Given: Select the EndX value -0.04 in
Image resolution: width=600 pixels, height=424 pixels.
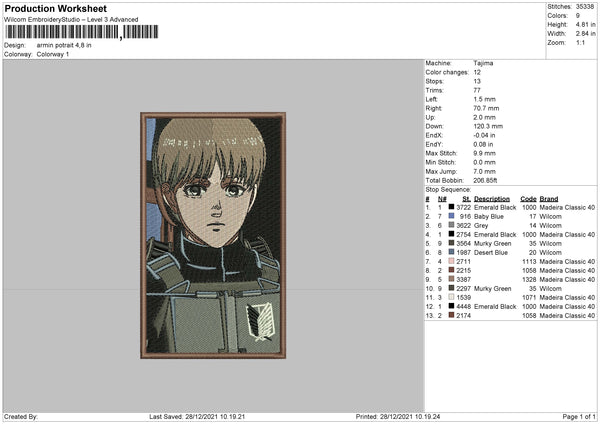Looking at the screenshot, I should [484, 135].
